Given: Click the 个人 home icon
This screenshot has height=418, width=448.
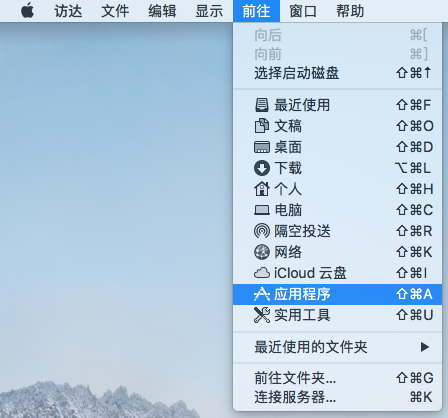Looking at the screenshot, I should [262, 189].
